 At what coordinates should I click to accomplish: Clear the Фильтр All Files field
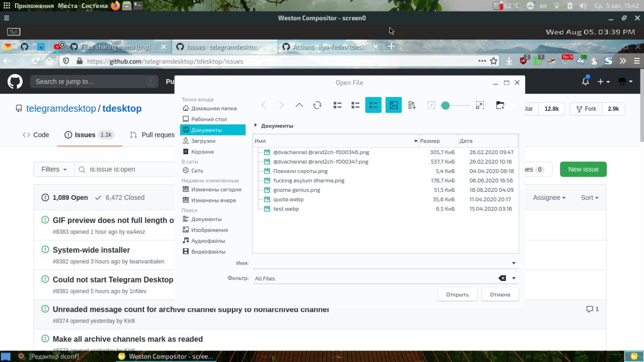point(502,278)
